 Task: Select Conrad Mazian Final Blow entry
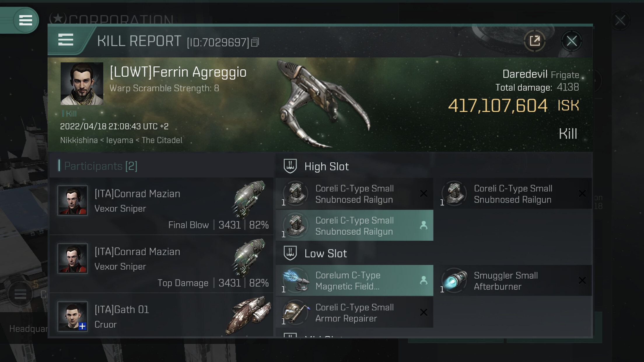162,206
